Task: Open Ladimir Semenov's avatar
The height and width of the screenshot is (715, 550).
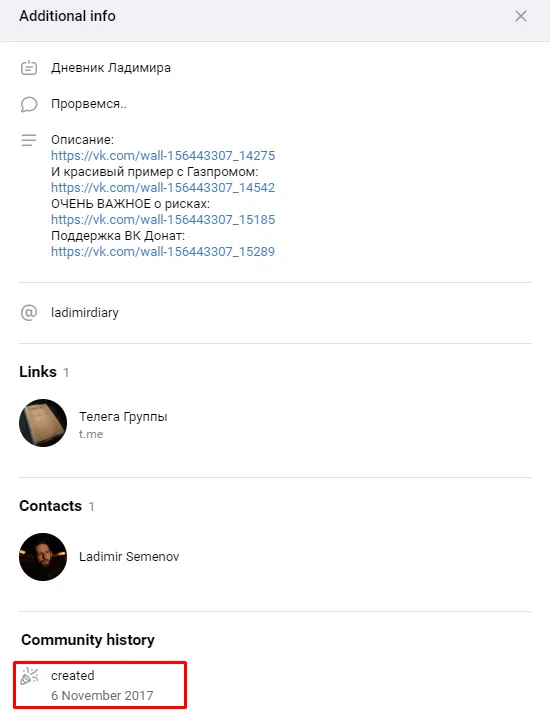Action: point(43,557)
